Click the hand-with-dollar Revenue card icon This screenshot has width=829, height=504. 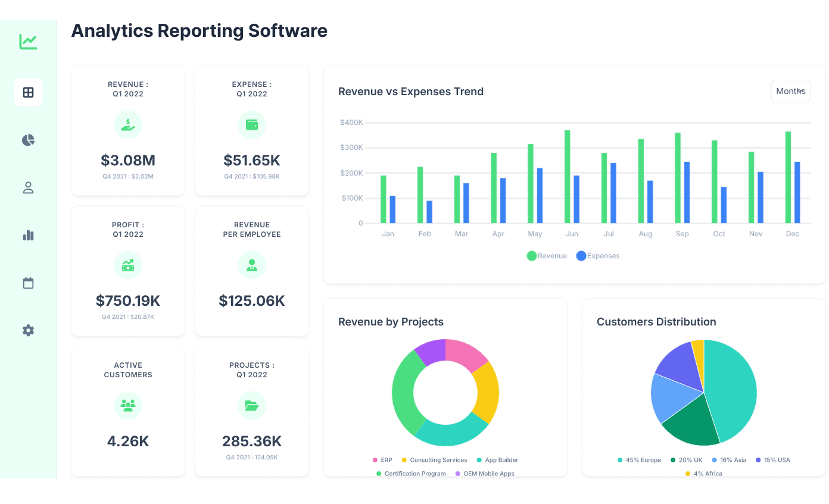(x=128, y=124)
